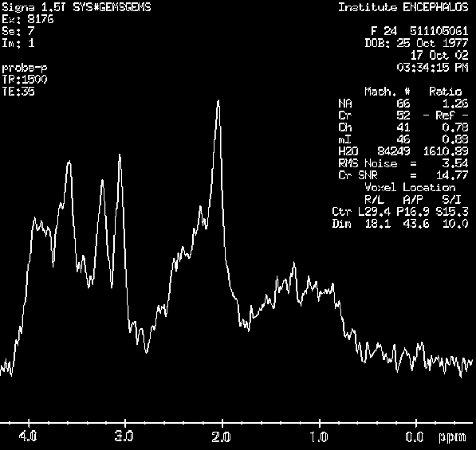Click the Voxel Location heading
Screen dimensions: 476x450
point(410,187)
